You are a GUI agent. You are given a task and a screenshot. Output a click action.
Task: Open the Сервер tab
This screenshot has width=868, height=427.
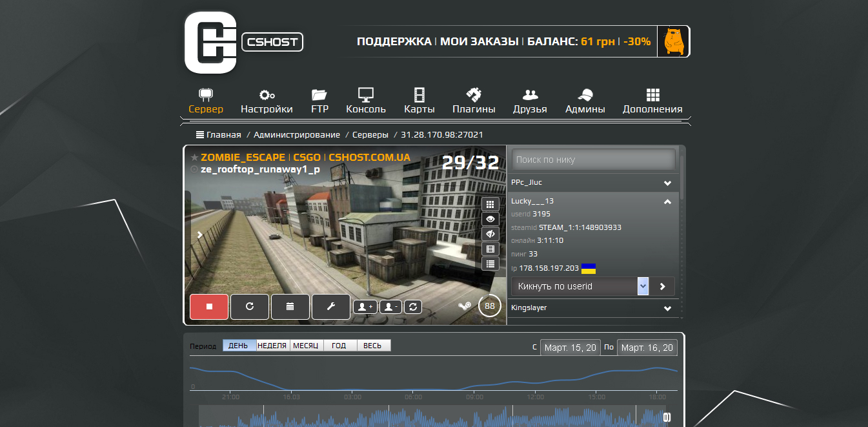pyautogui.click(x=206, y=101)
